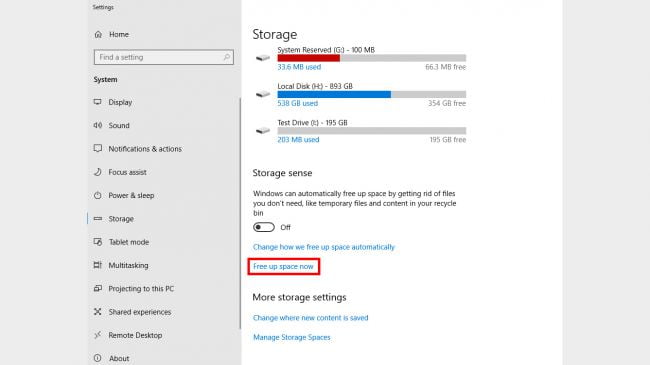Image resolution: width=650 pixels, height=365 pixels.
Task: Turn on the Storage sense toggle
Action: tap(264, 227)
